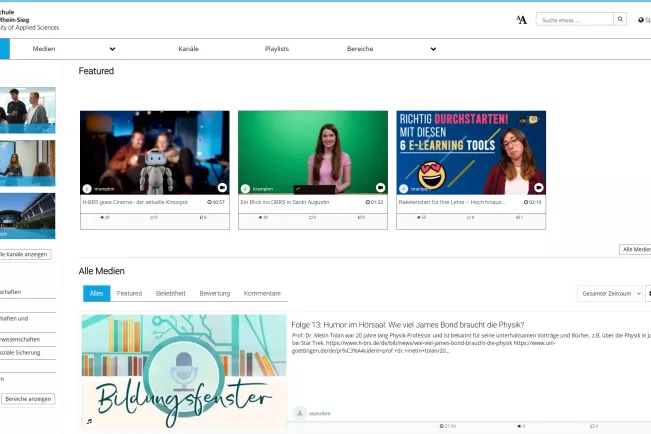Click views eye icon under Ein Blick ins OBRS
Screen dimensions: 651x434
coord(260,217)
